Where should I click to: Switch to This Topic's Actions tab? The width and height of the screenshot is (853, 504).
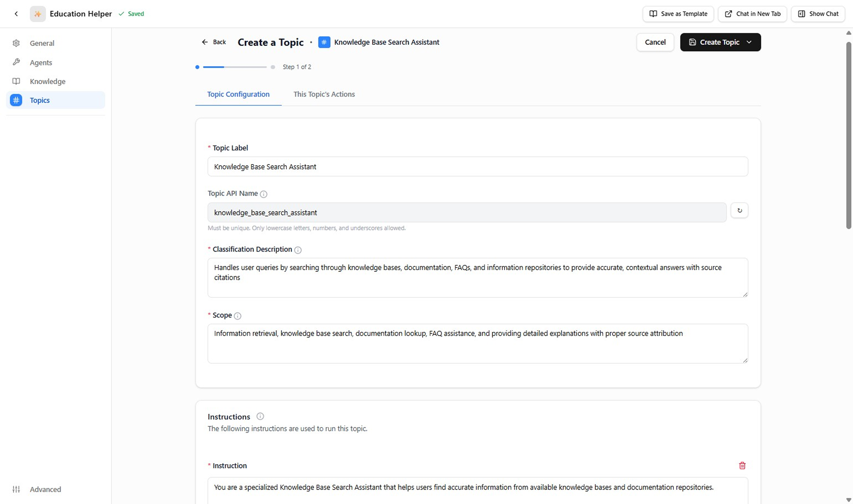click(x=324, y=94)
